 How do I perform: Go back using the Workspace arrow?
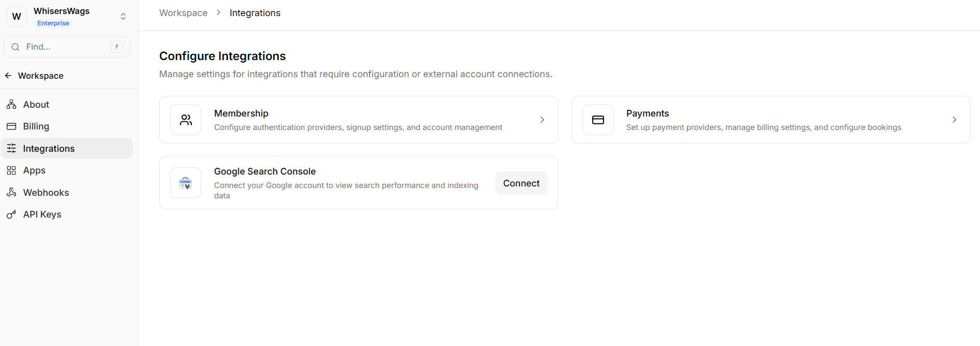click(8, 76)
